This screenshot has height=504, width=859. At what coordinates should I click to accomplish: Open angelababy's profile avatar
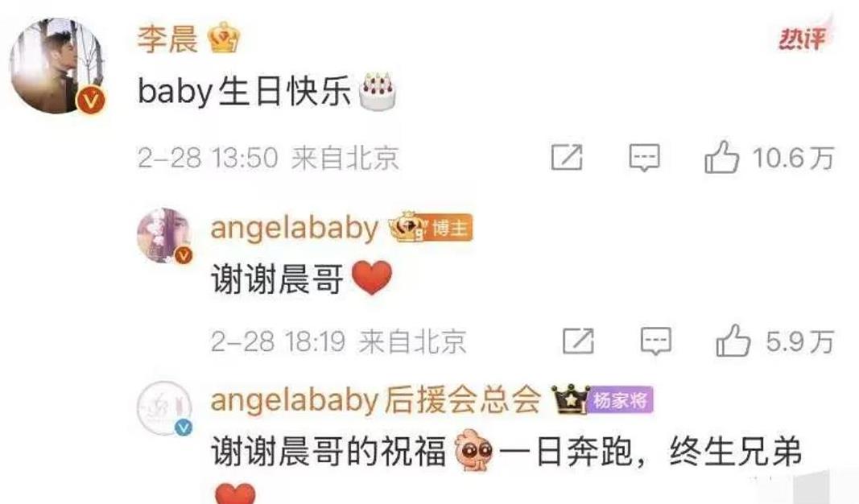[x=163, y=235]
